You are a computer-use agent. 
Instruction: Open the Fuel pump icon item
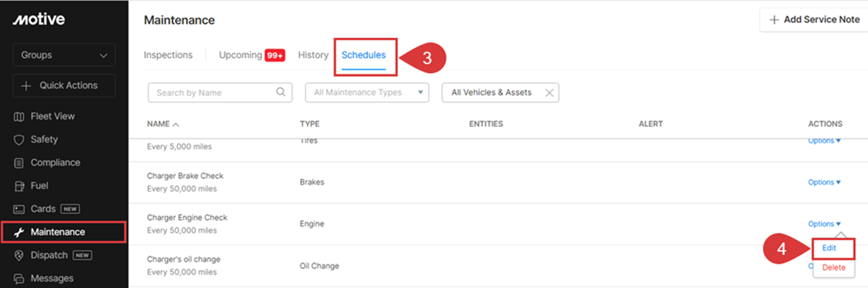pos(19,185)
